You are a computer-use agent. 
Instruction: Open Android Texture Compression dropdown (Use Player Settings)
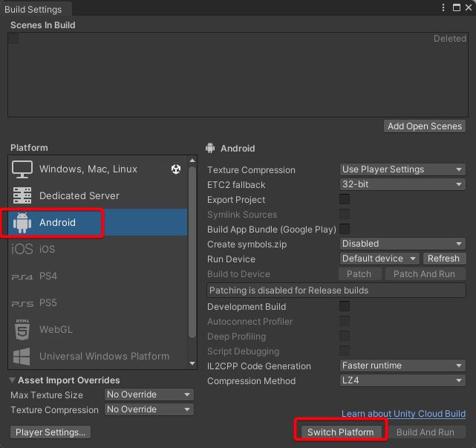point(402,169)
